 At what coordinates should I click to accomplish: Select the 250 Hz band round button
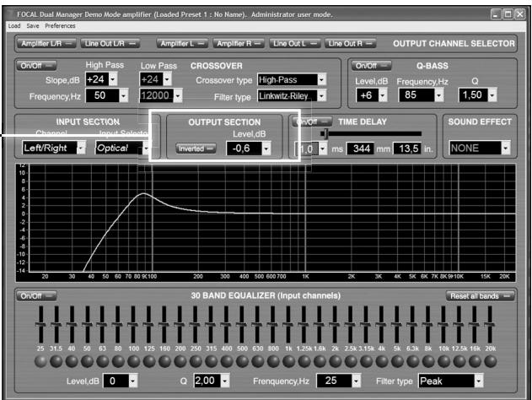click(196, 361)
